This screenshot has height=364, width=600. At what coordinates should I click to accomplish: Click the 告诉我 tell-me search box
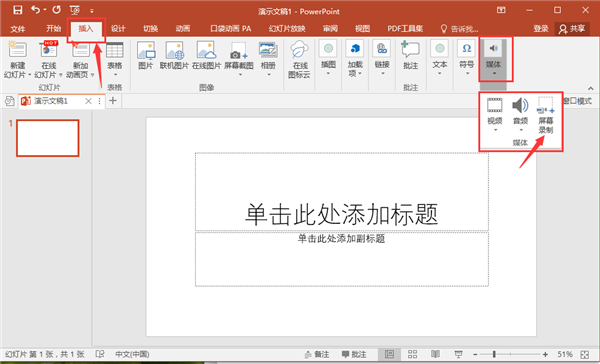459,29
